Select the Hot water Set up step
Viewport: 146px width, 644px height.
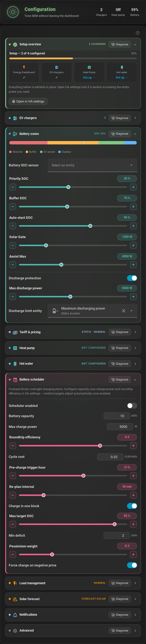(x=122, y=72)
